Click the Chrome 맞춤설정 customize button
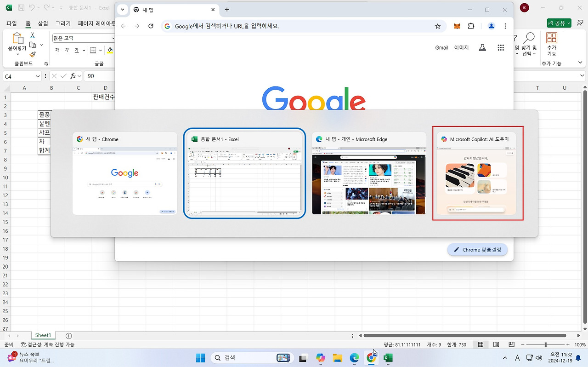 (x=477, y=250)
